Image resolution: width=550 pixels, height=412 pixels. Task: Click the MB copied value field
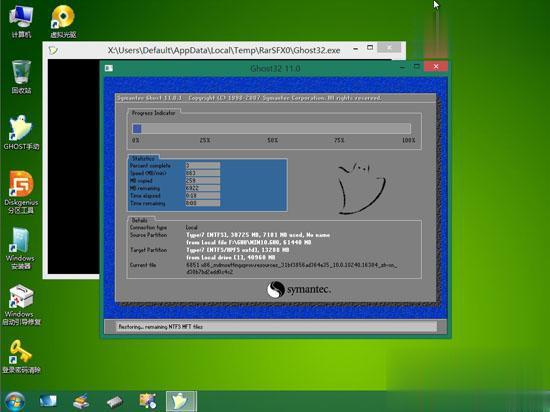(x=203, y=181)
